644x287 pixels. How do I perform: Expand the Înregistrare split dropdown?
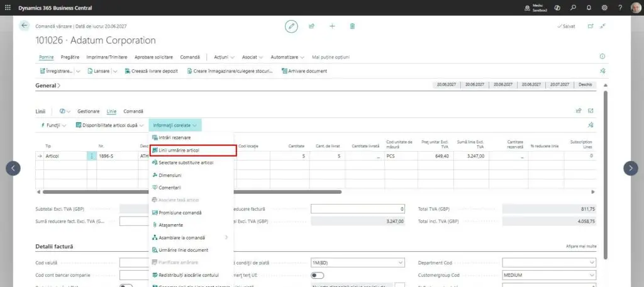(78, 71)
